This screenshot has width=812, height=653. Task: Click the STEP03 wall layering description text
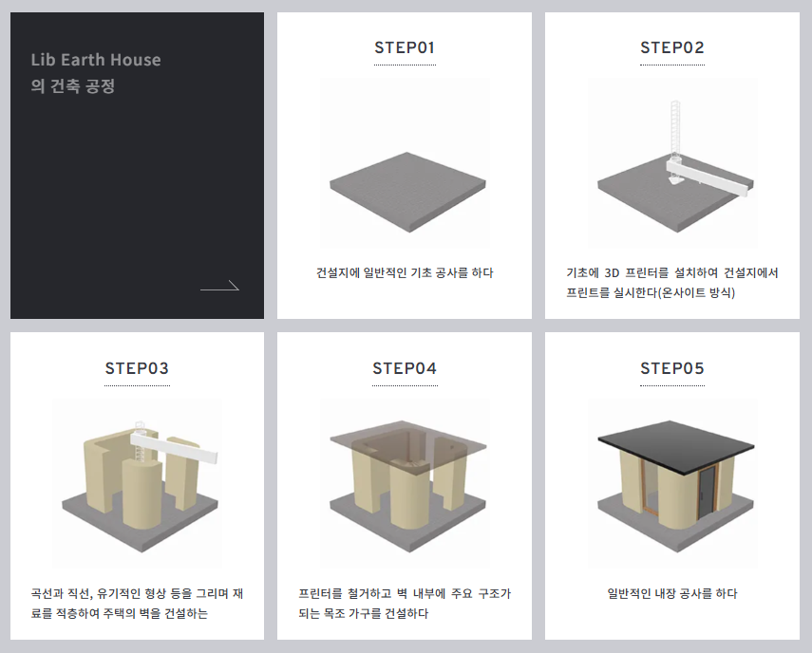pos(137,604)
